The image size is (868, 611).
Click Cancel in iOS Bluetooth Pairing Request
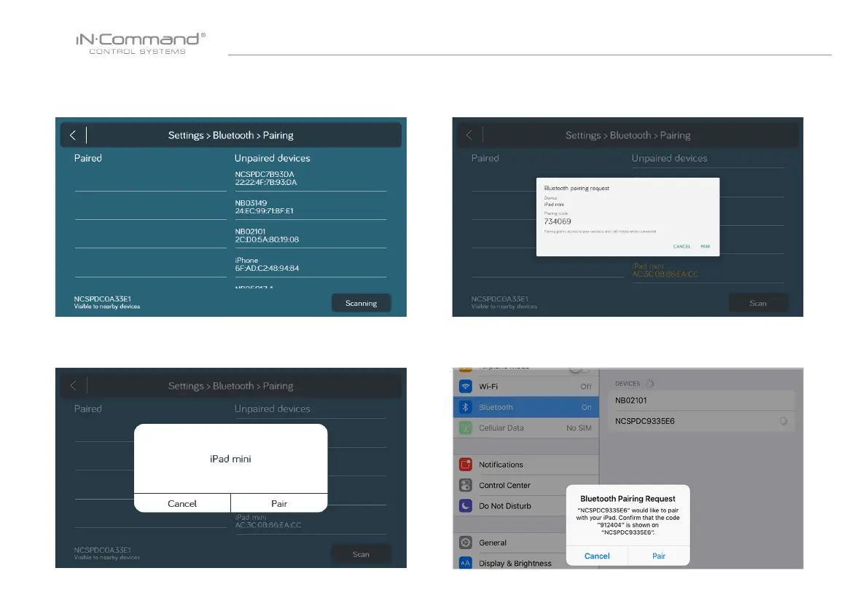[597, 556]
